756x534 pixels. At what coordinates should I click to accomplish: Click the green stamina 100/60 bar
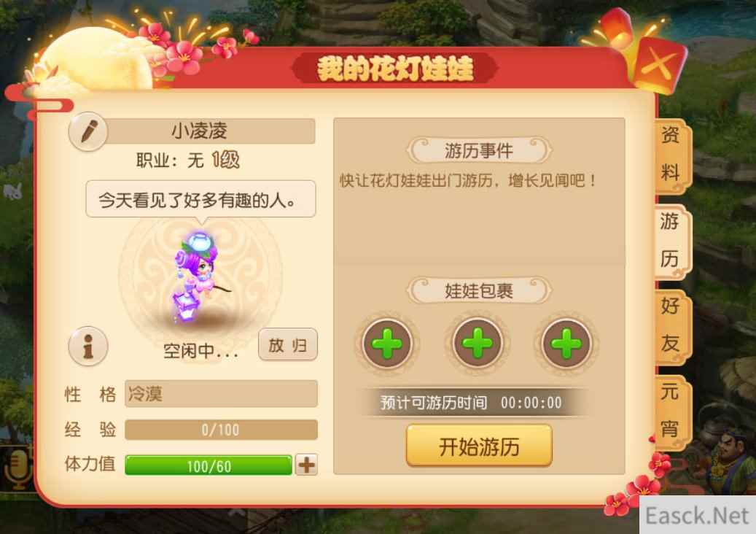(x=209, y=465)
